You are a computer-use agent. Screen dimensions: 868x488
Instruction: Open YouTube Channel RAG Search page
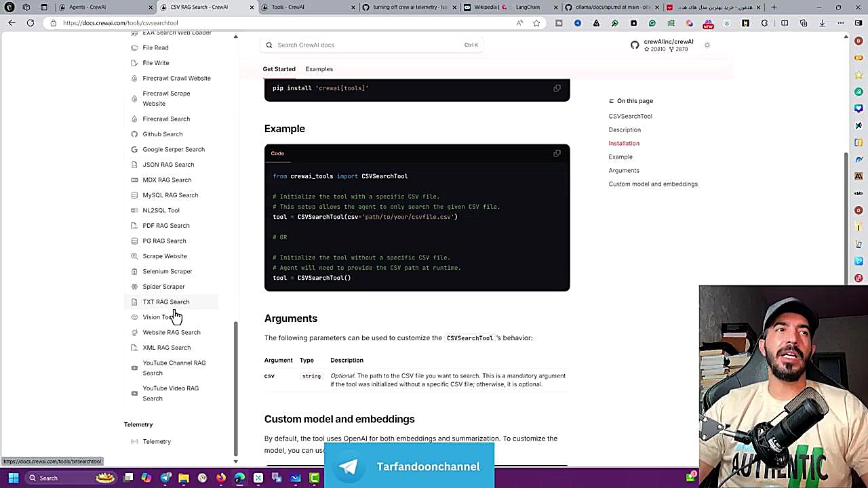pos(174,367)
